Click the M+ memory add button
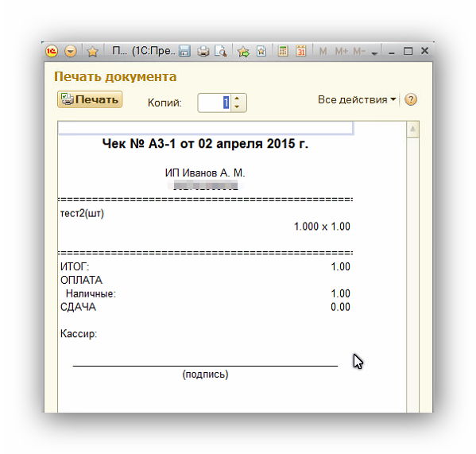The width and height of the screenshot is (476, 454). (342, 52)
